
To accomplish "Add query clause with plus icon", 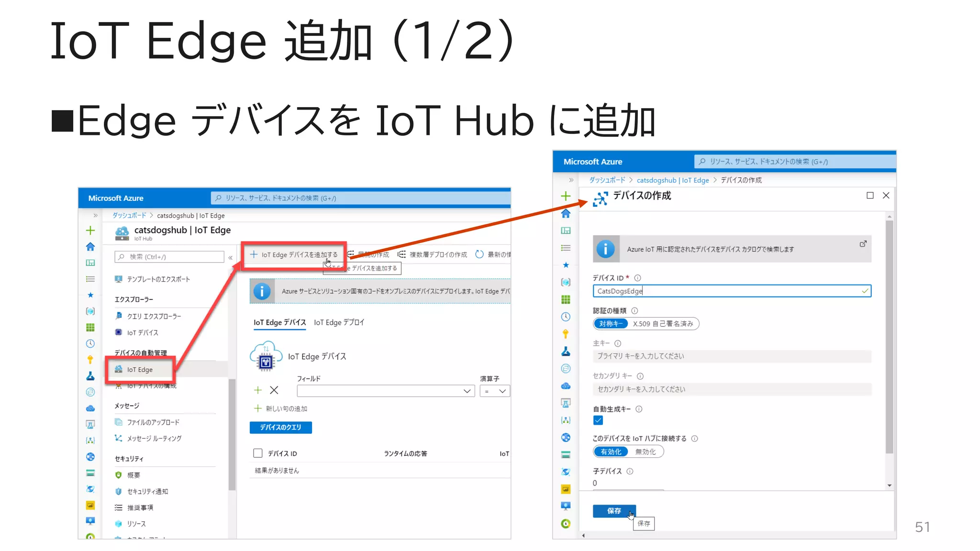I will (x=257, y=390).
